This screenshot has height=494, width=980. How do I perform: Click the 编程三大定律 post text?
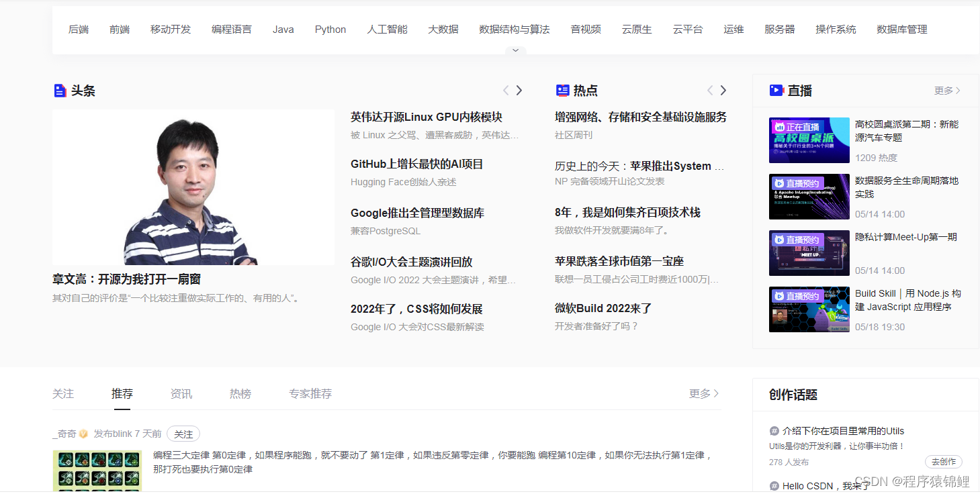432,462
